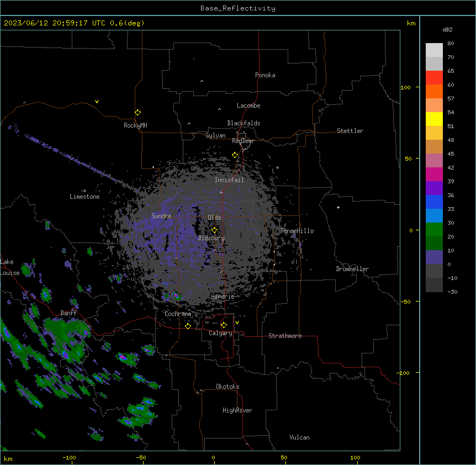Screen dimensions: 476x465
Task: Click the light gray 80-70 dBZ legend swatch
Action: 434,50
